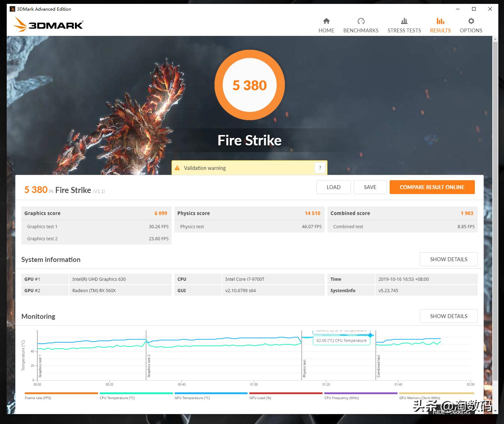Screen dimensions: 504x424
Task: Click COMPARE RESULT ONLINE
Action: click(x=432, y=187)
